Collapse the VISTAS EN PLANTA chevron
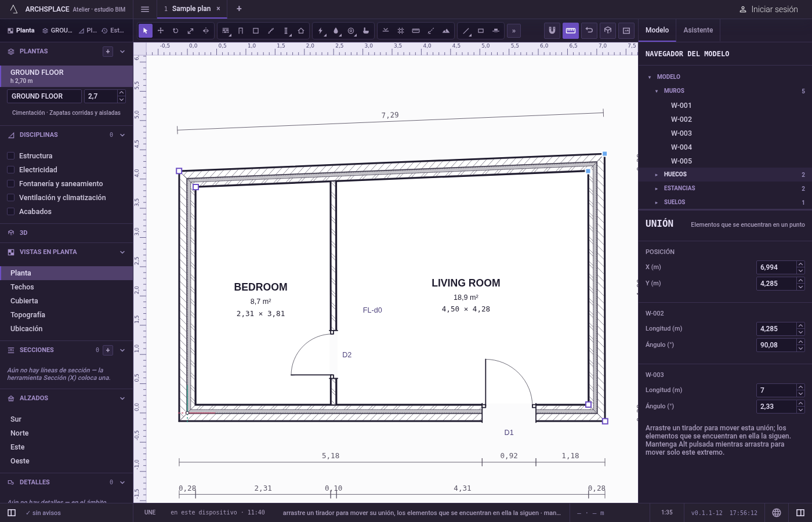 click(x=122, y=252)
